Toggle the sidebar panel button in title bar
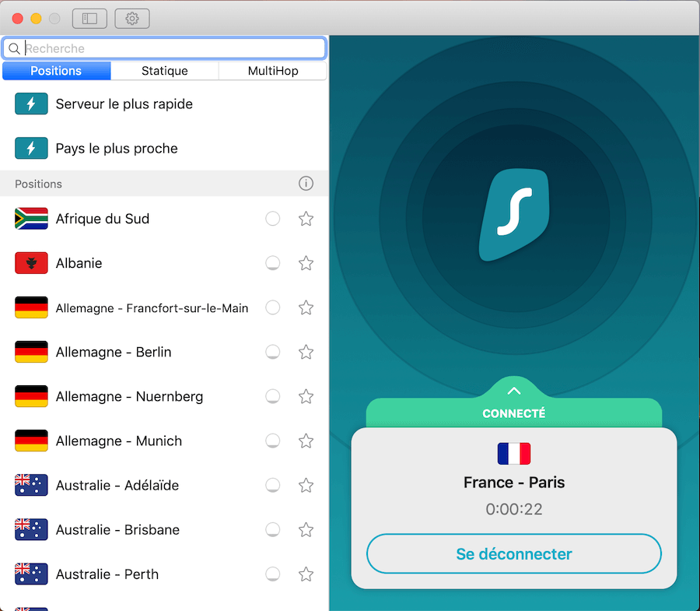The height and width of the screenshot is (611, 700). (x=89, y=19)
